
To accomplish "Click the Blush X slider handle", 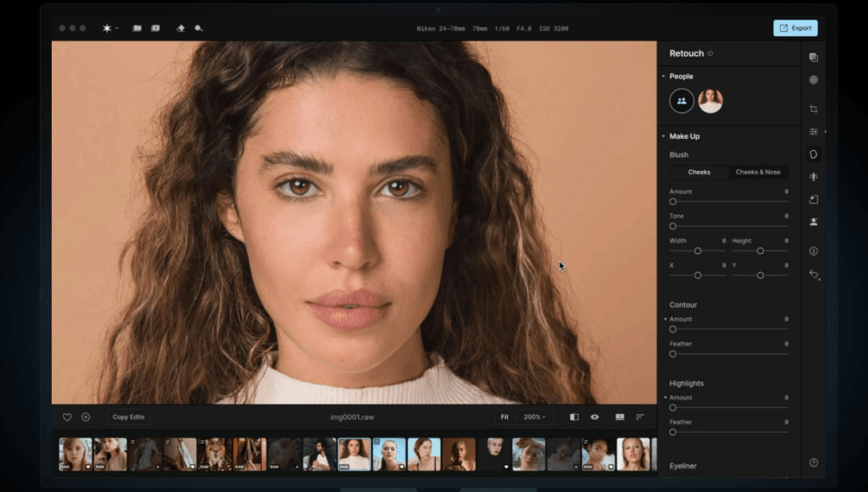I will click(698, 275).
